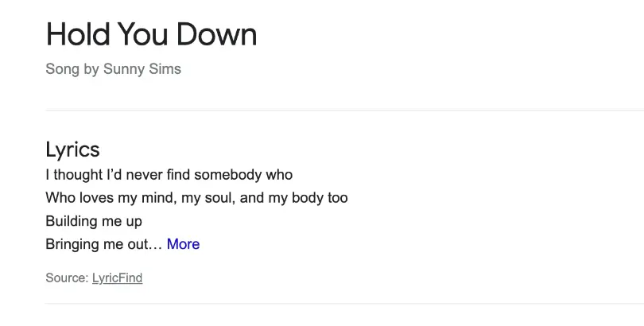Click the lyric line ending in somebody who
The image size is (644, 326).
click(x=169, y=174)
